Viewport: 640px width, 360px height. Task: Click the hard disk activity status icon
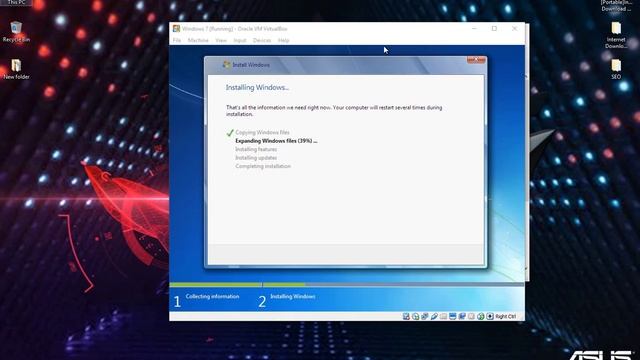click(406, 316)
